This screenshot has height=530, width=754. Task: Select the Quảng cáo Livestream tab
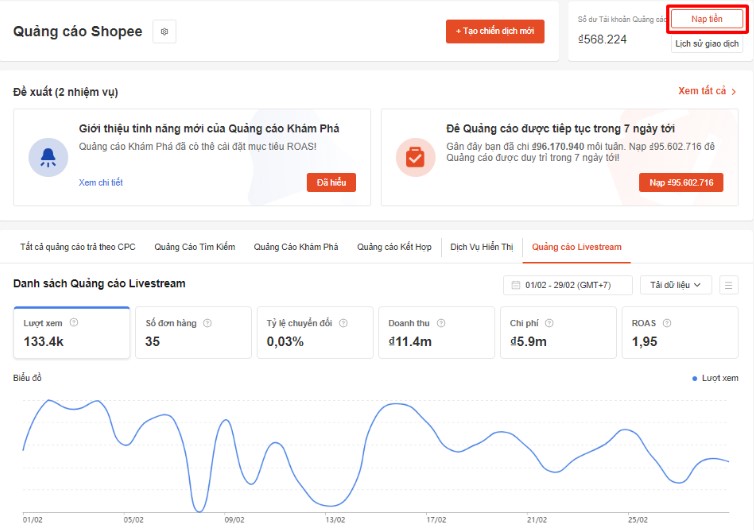[x=577, y=247]
